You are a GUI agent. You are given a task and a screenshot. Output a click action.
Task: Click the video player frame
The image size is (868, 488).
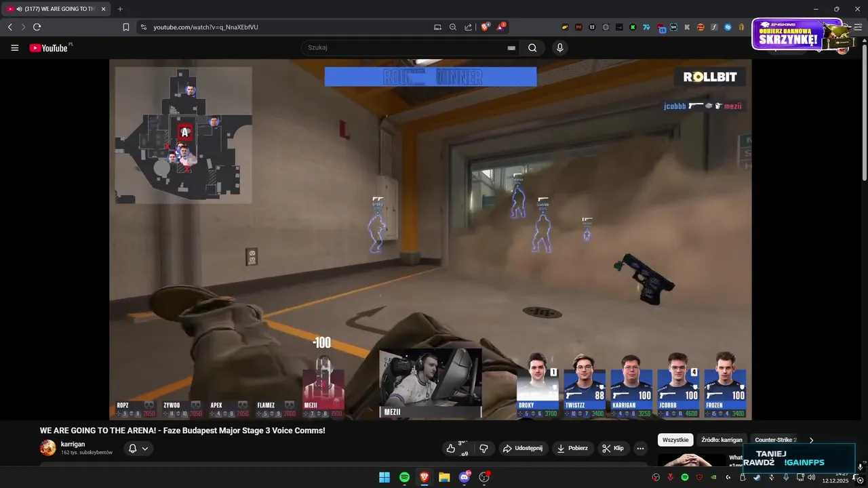(x=431, y=239)
